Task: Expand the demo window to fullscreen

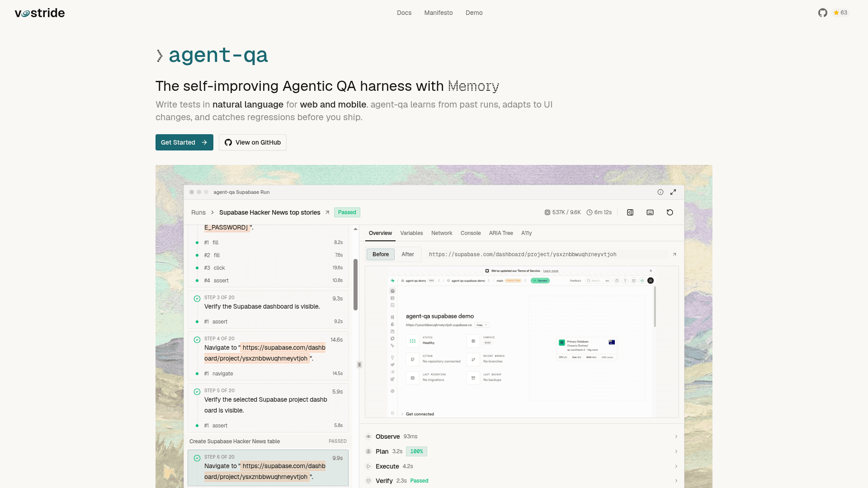Action: [x=673, y=192]
